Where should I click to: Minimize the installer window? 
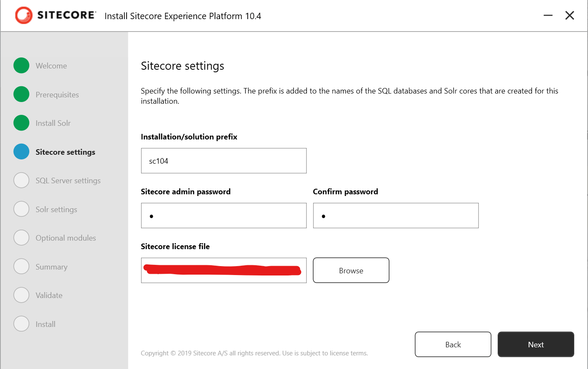click(x=548, y=15)
